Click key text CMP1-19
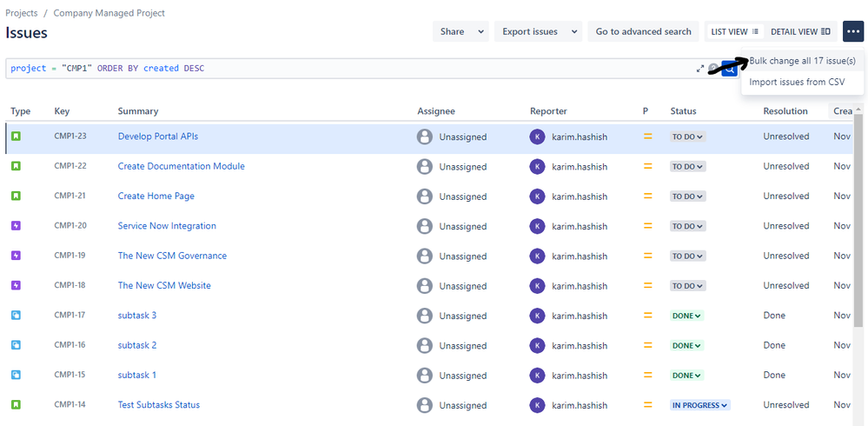The height and width of the screenshot is (426, 868). (70, 256)
